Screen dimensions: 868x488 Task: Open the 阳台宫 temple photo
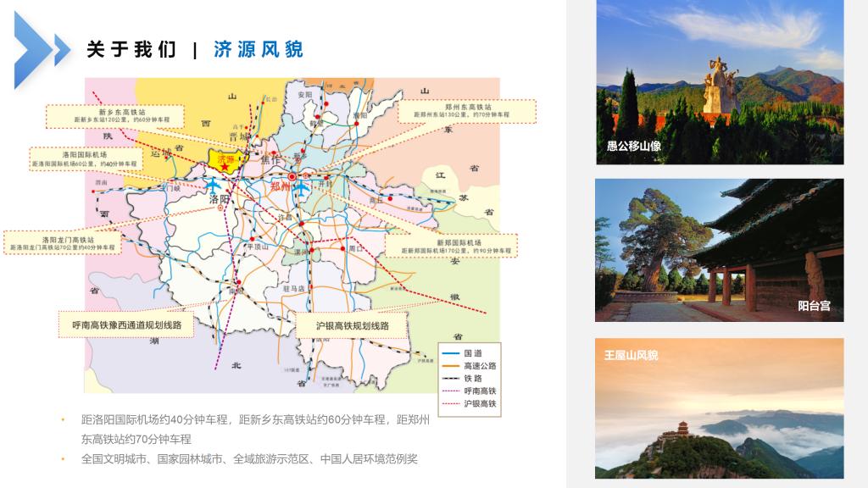point(720,250)
